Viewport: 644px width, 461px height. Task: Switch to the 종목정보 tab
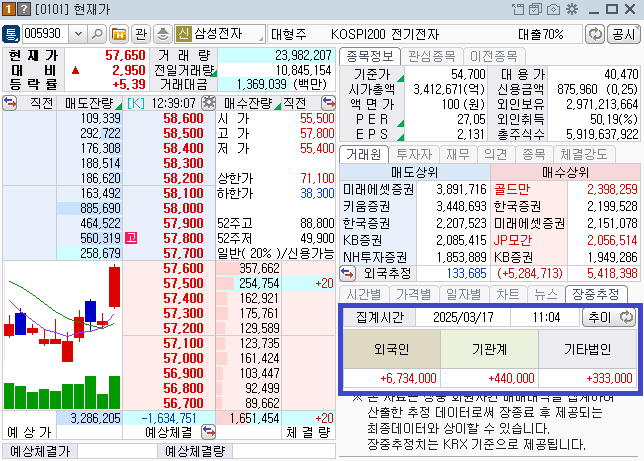pos(370,56)
